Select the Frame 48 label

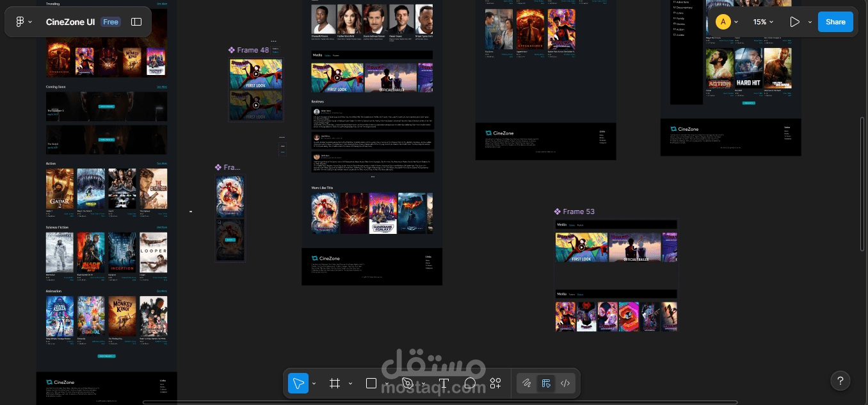(x=253, y=50)
